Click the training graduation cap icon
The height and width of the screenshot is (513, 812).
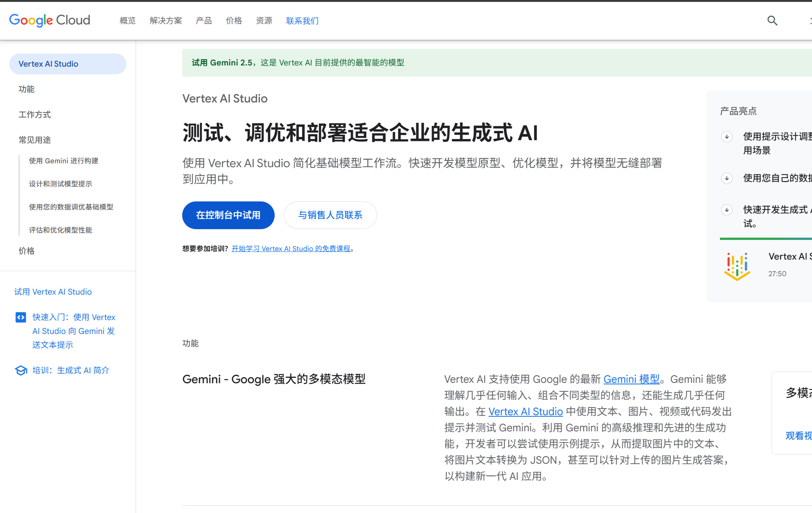pyautogui.click(x=21, y=370)
